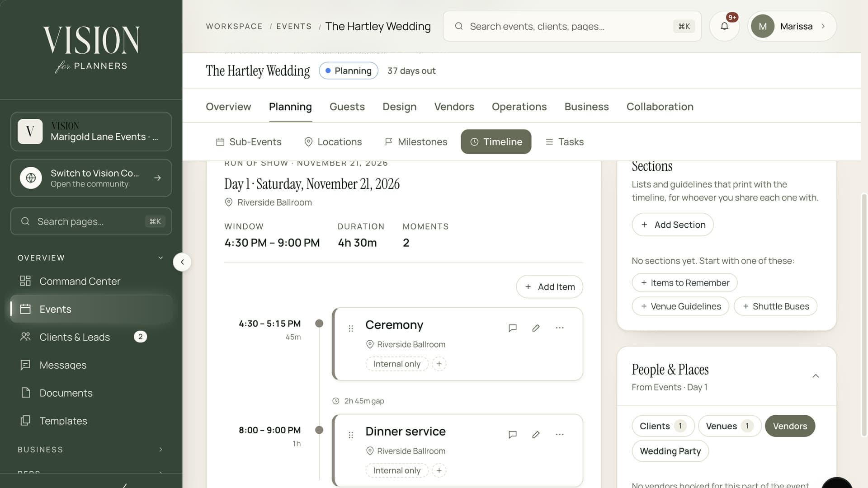Grab the drag handle on Ceremony card
This screenshot has width=868, height=488.
(351, 328)
